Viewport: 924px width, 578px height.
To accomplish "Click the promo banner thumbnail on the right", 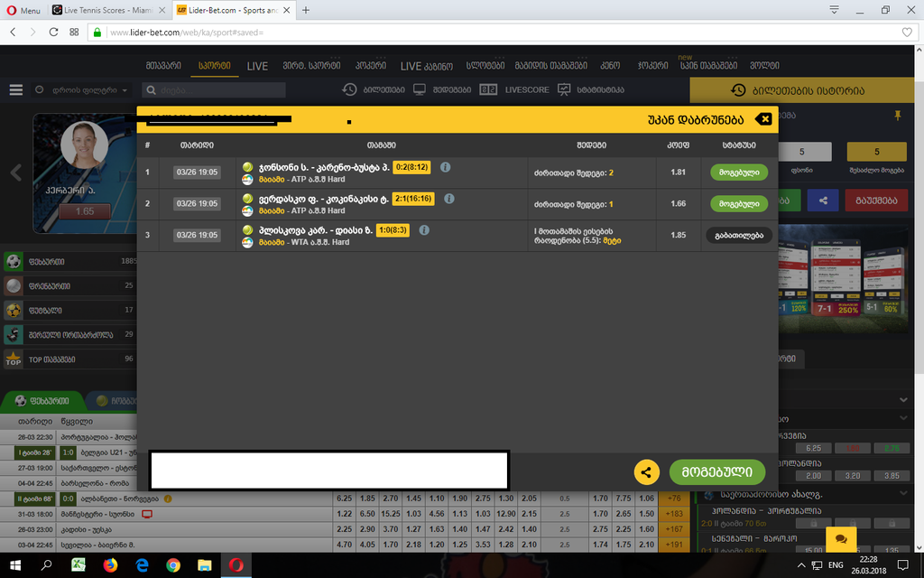I will [844, 279].
